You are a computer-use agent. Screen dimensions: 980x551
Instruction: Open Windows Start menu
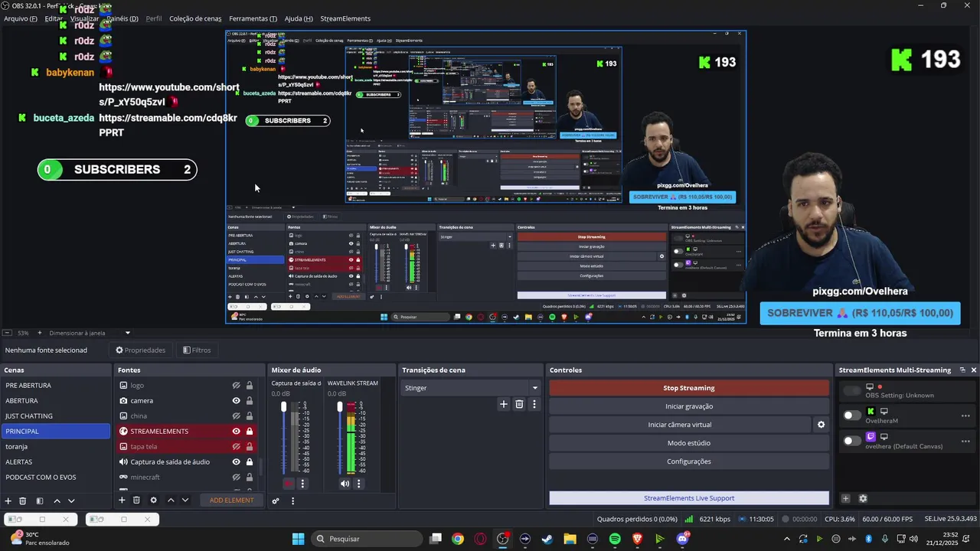[298, 539]
